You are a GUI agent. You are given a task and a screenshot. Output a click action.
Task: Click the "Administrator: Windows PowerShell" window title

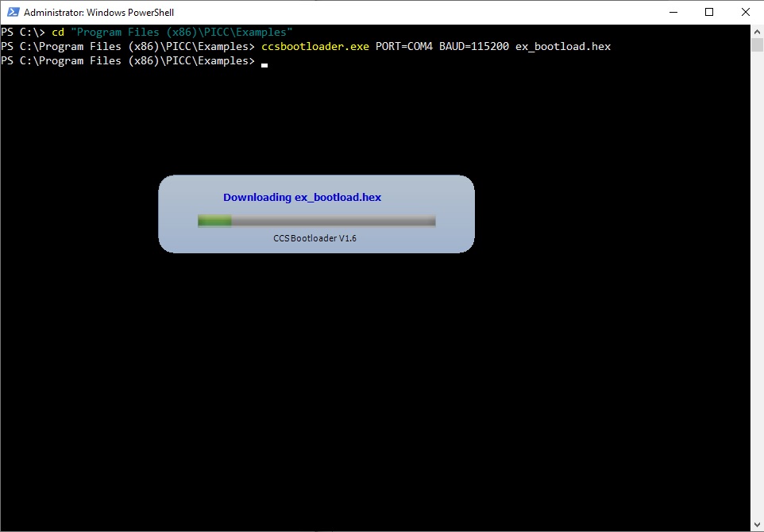[x=99, y=12]
